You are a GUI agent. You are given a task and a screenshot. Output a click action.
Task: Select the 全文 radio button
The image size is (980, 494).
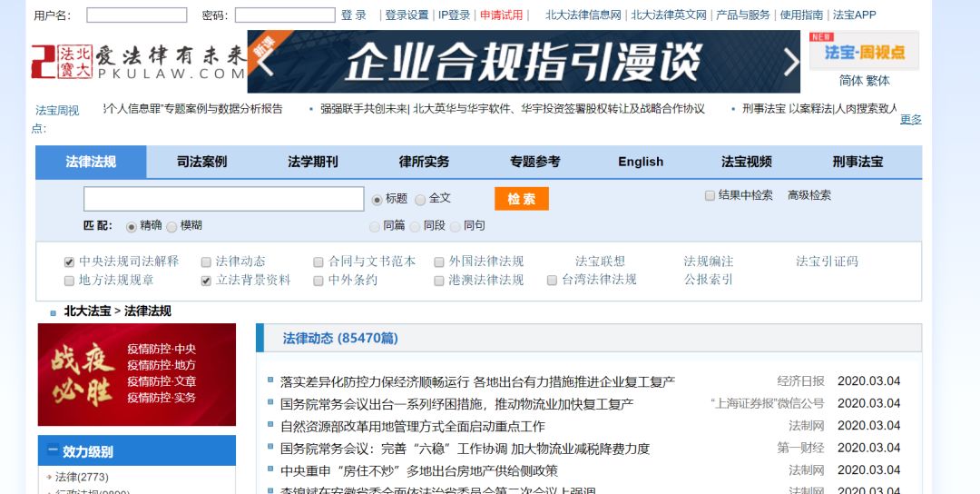(x=420, y=199)
